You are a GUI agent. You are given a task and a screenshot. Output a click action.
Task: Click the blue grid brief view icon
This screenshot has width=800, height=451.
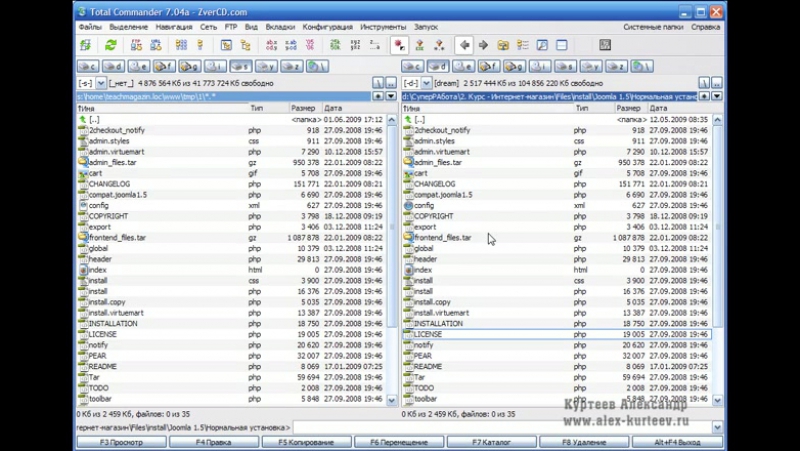[181, 45]
